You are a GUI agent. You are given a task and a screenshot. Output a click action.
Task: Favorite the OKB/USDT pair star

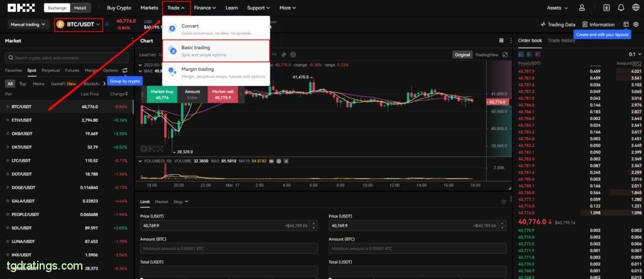coord(8,134)
